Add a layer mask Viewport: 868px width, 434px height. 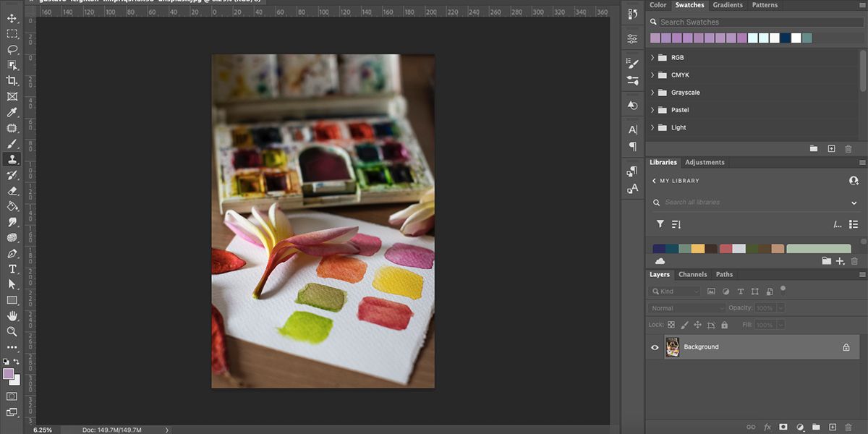[783, 427]
